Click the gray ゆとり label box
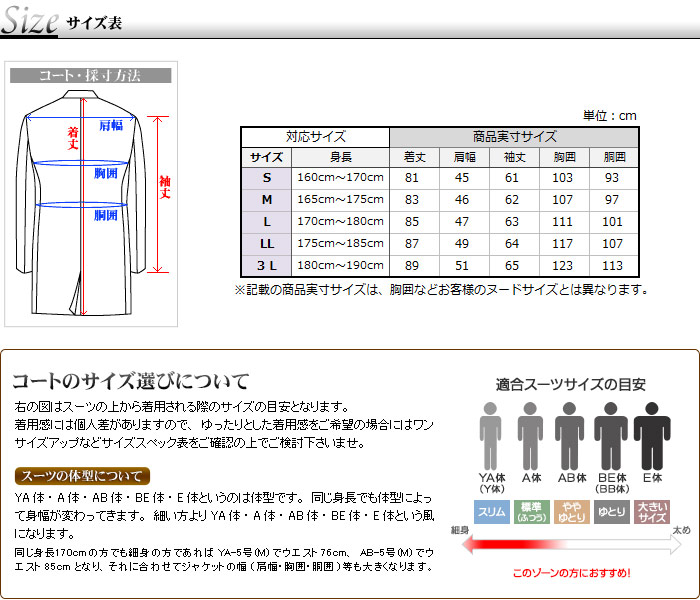The image size is (700, 600). [612, 512]
